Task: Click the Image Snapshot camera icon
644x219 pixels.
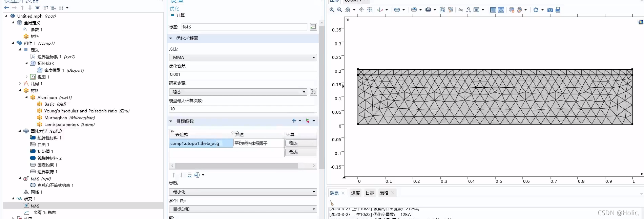Action: click(550, 10)
